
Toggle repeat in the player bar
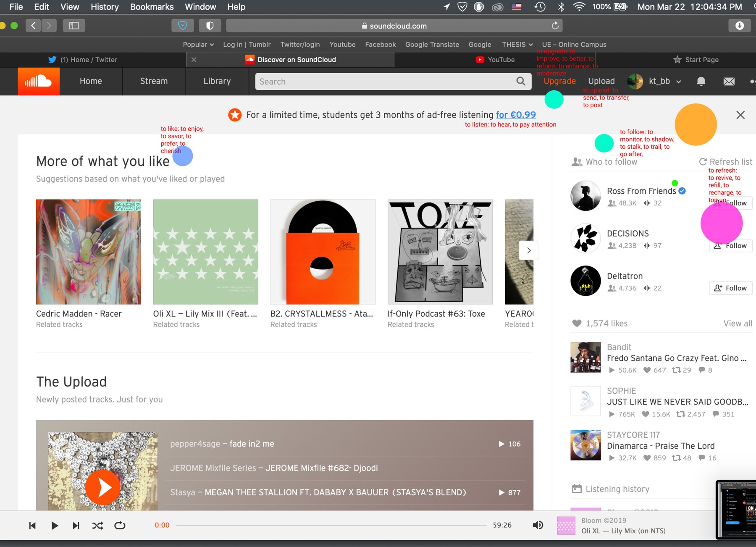pos(120,526)
